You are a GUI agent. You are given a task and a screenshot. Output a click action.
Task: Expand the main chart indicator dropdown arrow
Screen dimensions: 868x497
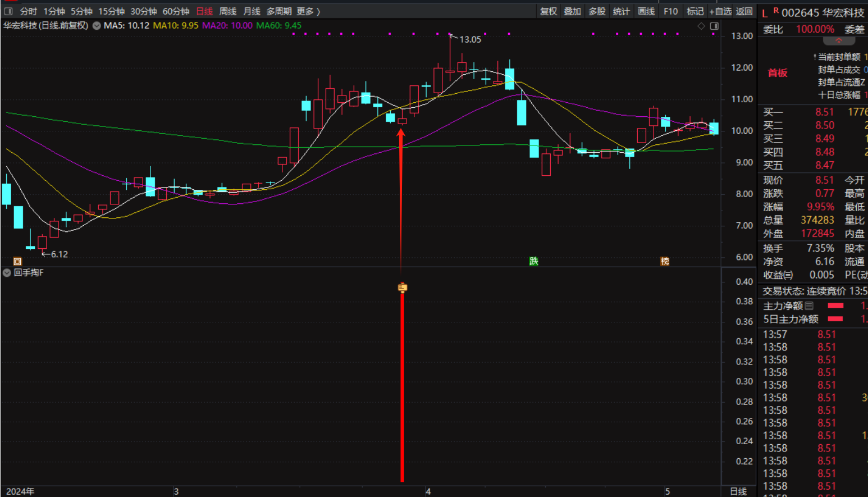(x=97, y=26)
